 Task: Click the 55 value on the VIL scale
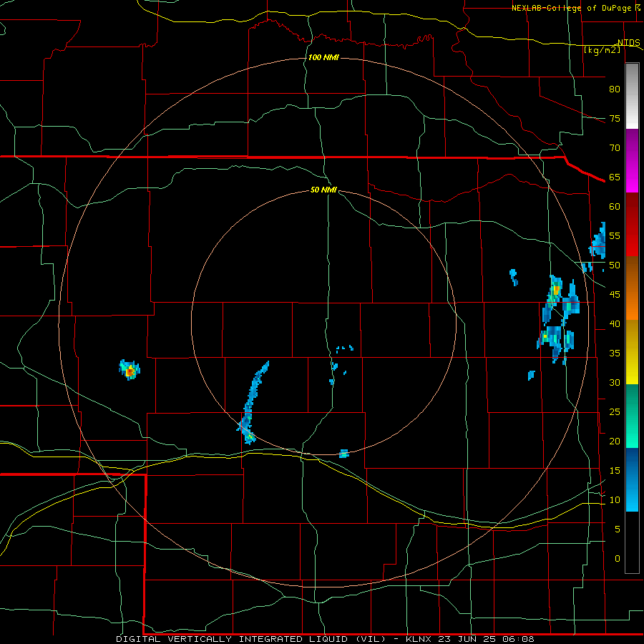click(x=615, y=235)
